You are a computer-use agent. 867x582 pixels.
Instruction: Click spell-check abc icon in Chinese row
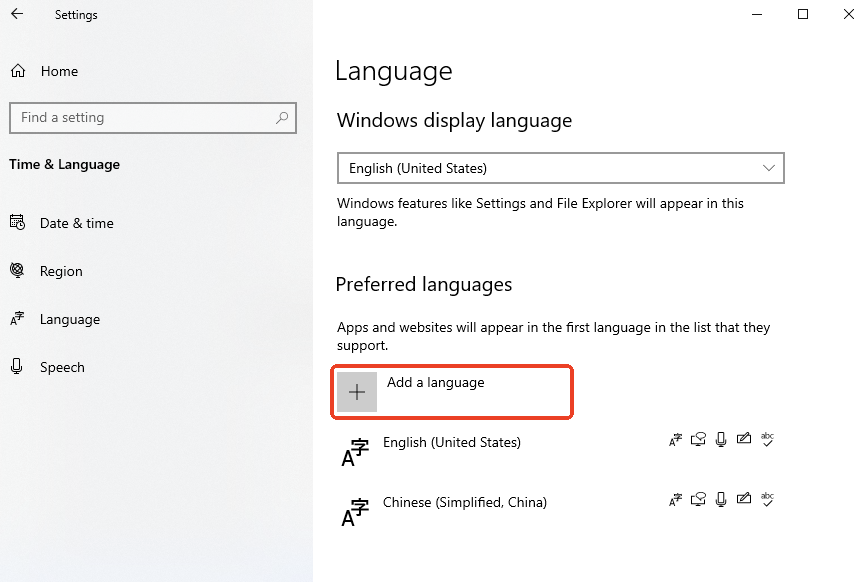pos(767,500)
